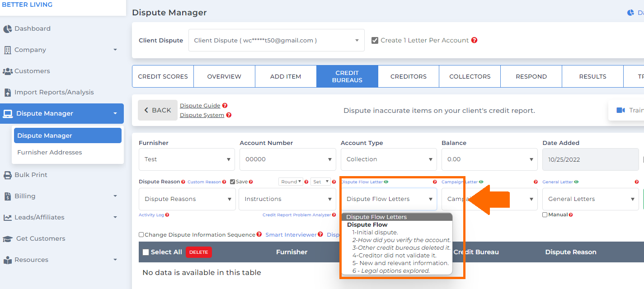Open the Client Dispute dropdown
The height and width of the screenshot is (289, 644).
click(277, 40)
